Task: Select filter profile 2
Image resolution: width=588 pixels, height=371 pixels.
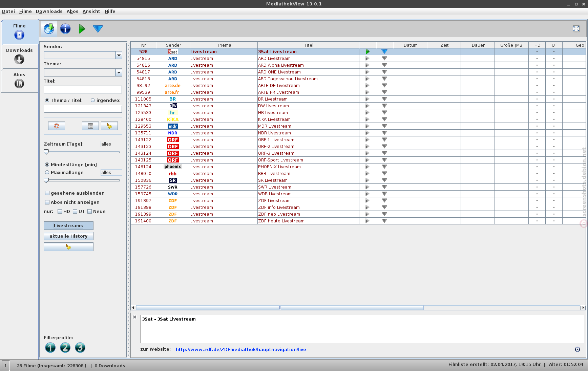Action: click(65, 347)
